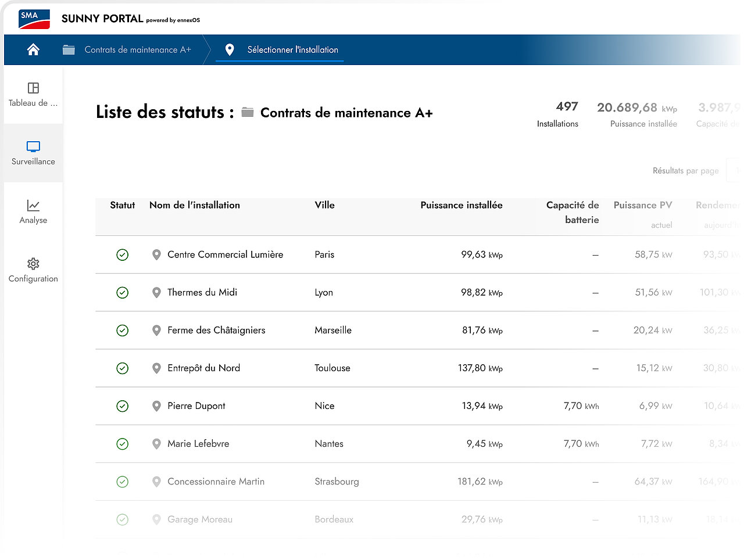The width and height of the screenshot is (744, 560).
Task: Click location pin beside Pierre Dupont
Action: (156, 405)
